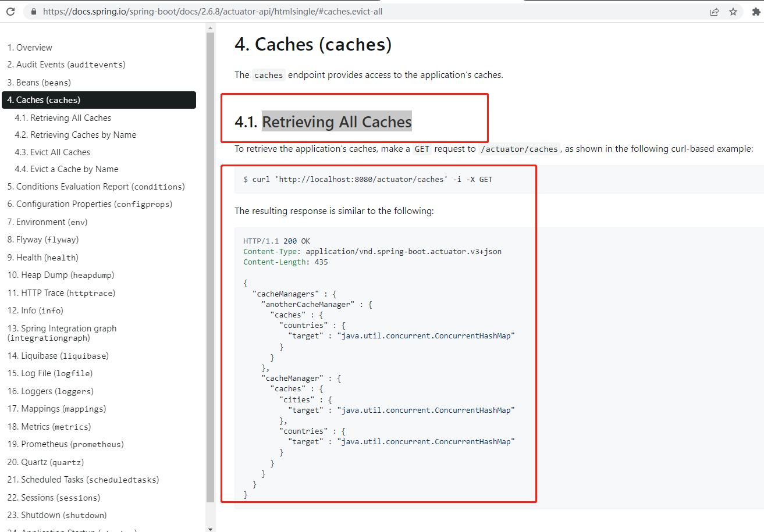
Task: Navigate to "Audit Events (auditevents)"
Action: (x=67, y=65)
